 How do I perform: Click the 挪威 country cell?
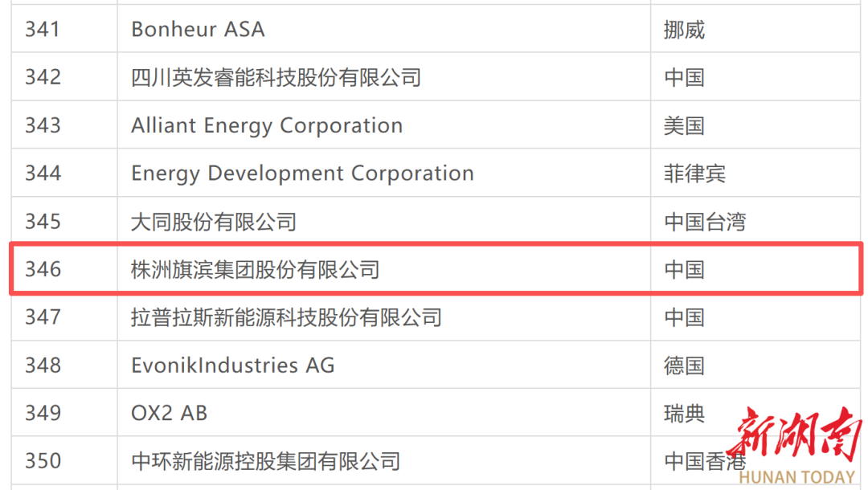coord(684,30)
